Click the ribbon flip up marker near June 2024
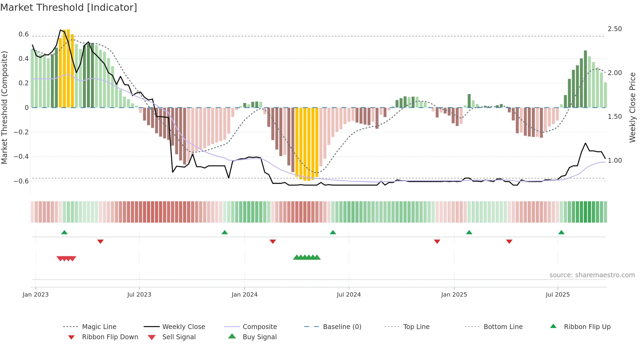The width and height of the screenshot is (644, 362). (333, 232)
